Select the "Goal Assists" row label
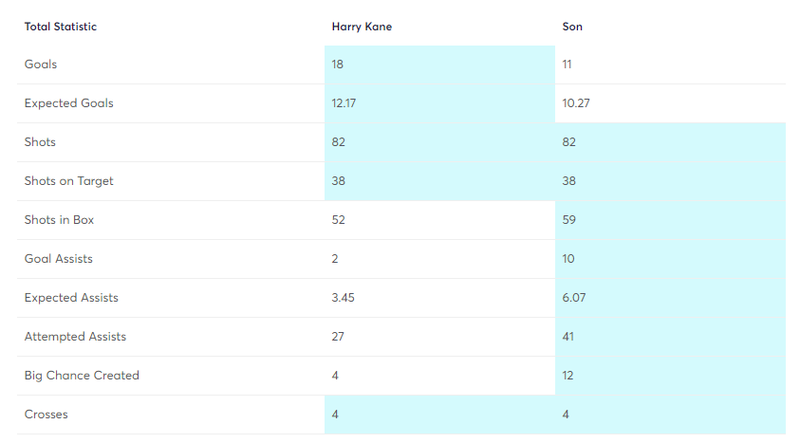 (59, 259)
